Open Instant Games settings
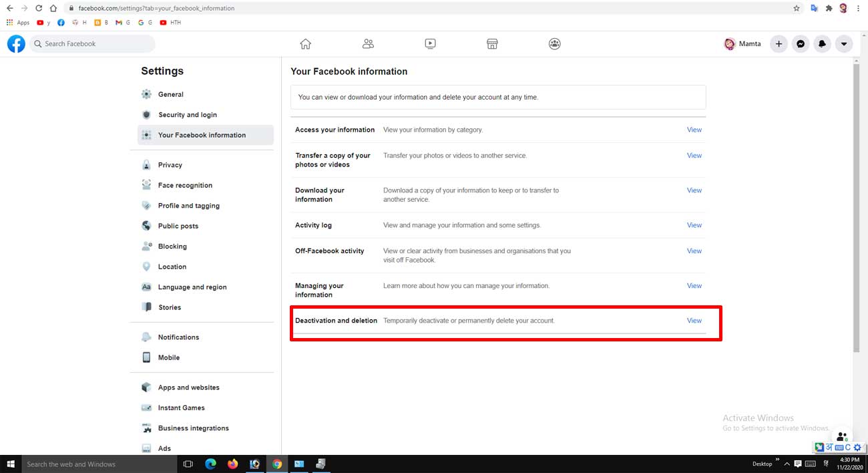 (x=206, y=408)
